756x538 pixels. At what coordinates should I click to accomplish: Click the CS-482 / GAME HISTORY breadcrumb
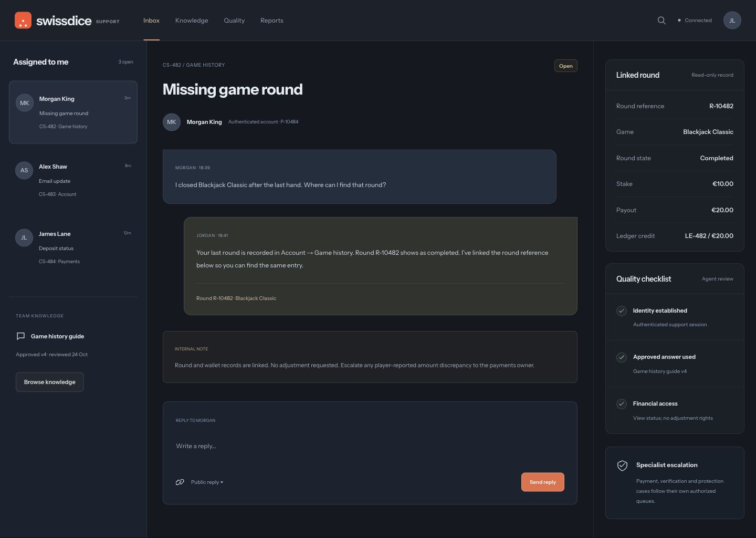[x=194, y=65]
